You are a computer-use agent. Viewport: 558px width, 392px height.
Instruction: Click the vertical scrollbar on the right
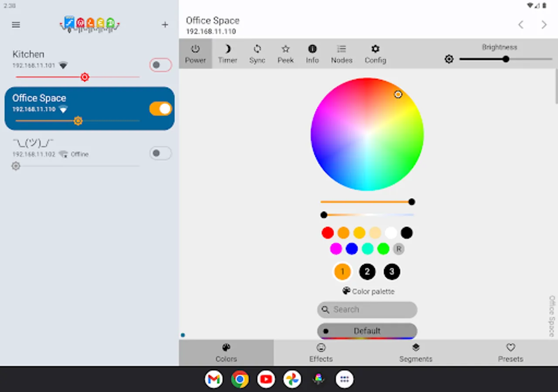pyautogui.click(x=556, y=86)
